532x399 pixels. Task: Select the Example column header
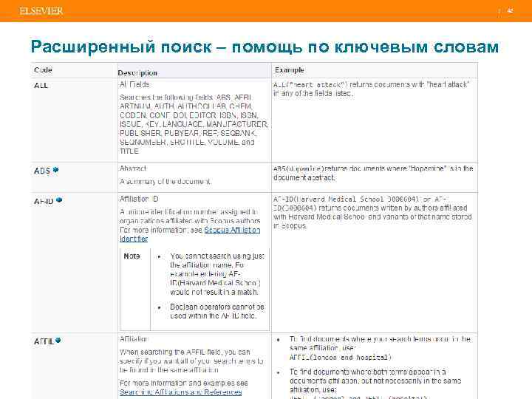(289, 70)
